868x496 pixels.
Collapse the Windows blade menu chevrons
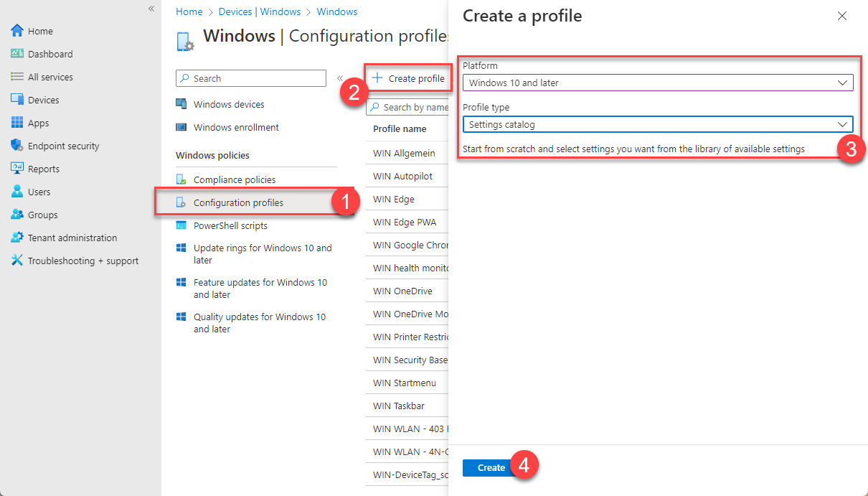[x=341, y=78]
